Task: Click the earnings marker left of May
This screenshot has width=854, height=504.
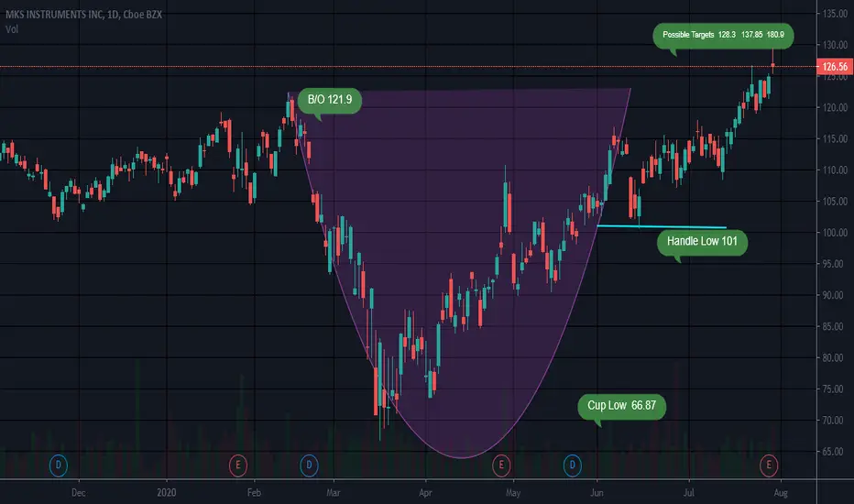Action: click(x=501, y=466)
